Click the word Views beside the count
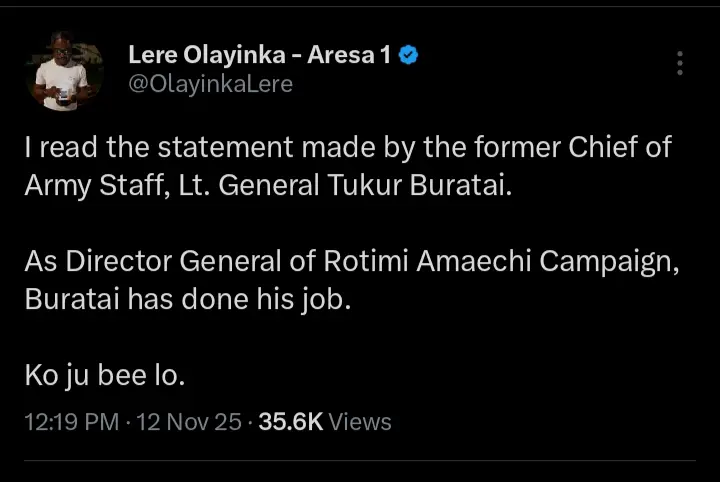720x482 pixels. pyautogui.click(x=360, y=422)
